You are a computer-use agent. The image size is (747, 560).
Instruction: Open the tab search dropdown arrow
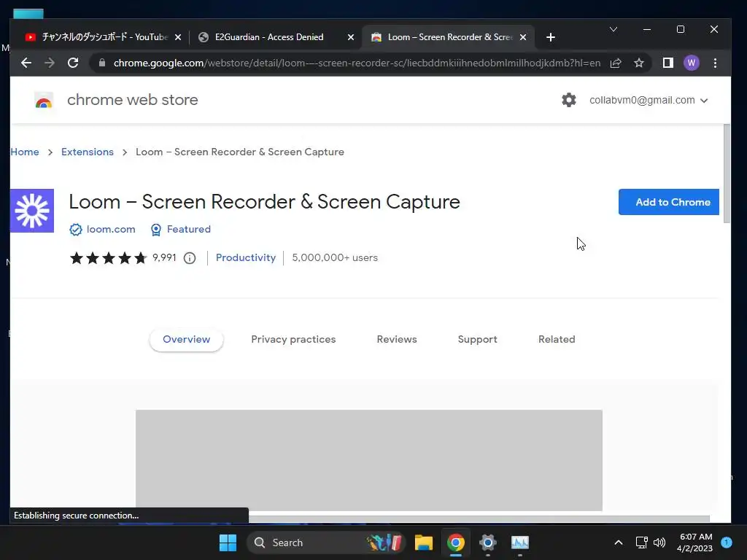[x=614, y=29]
